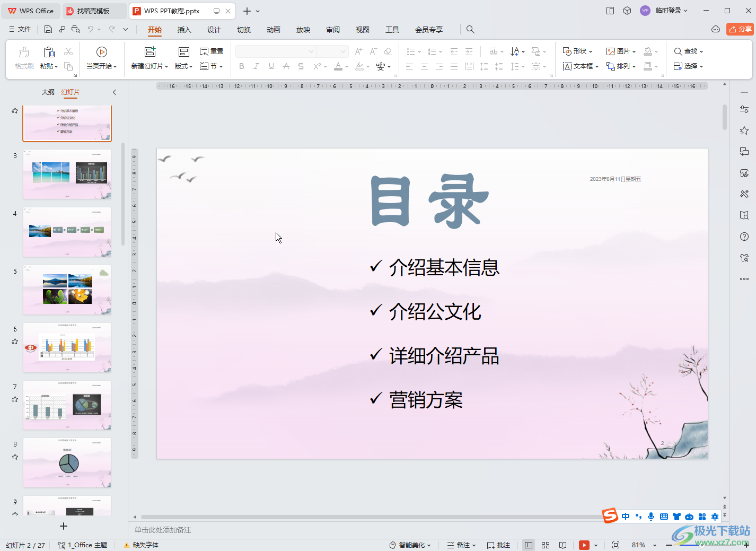Increase font size with A+ icon

pos(359,51)
